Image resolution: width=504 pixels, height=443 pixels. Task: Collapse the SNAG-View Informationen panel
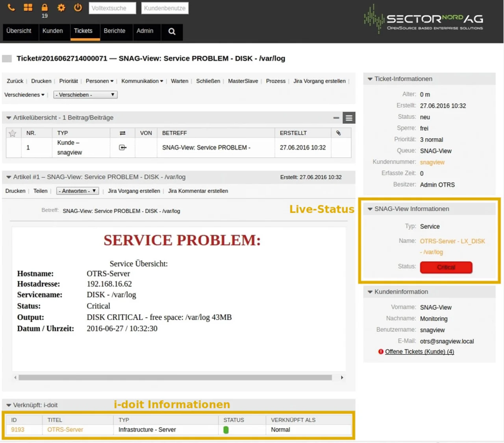pos(370,209)
